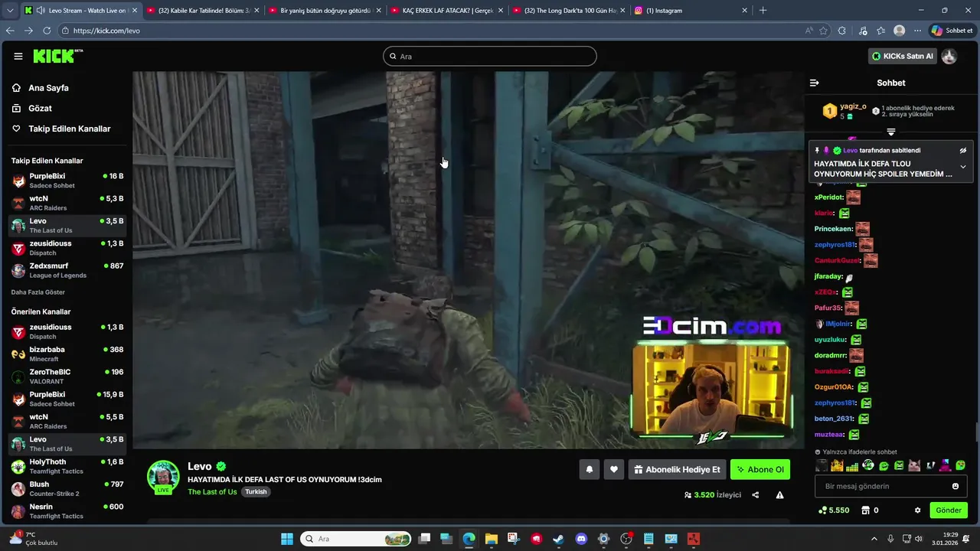Click the channel points icon showing 5.550
Viewport: 980px width, 551px height.
[822, 510]
